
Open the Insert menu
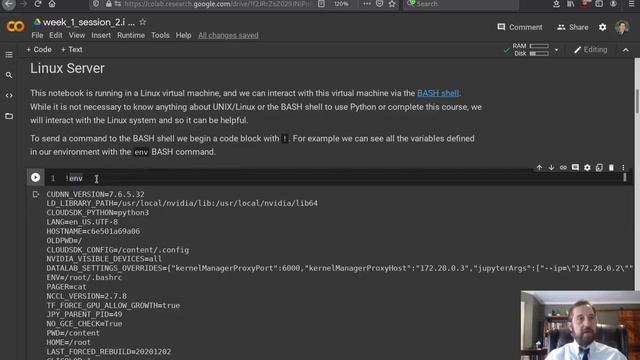[101, 36]
